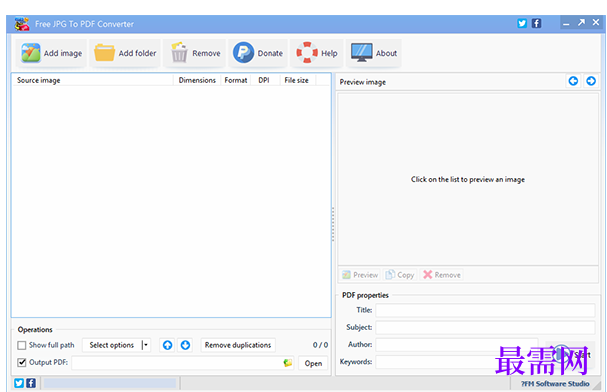Click into the PDF Keywords field
607x392 pixels.
point(457,362)
